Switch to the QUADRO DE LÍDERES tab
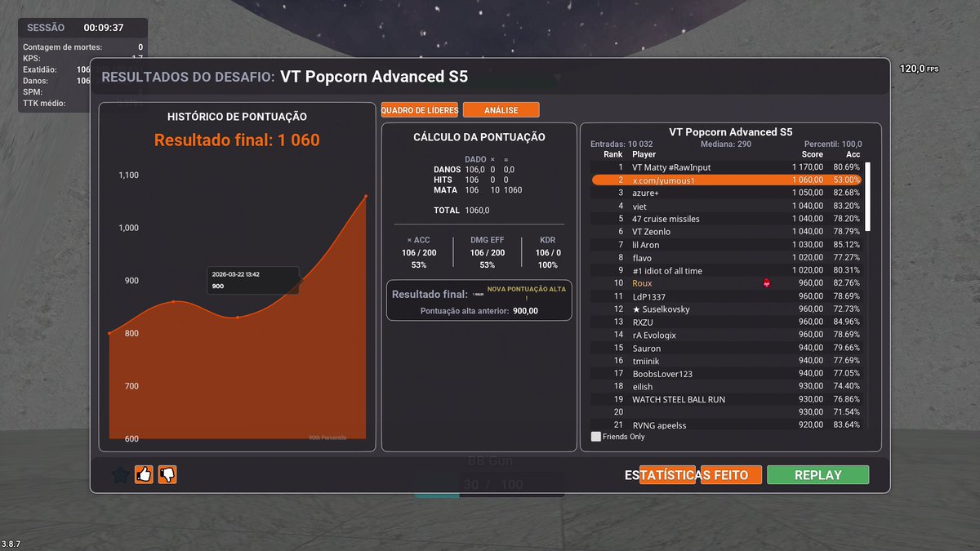This screenshot has height=551, width=980. click(x=419, y=109)
